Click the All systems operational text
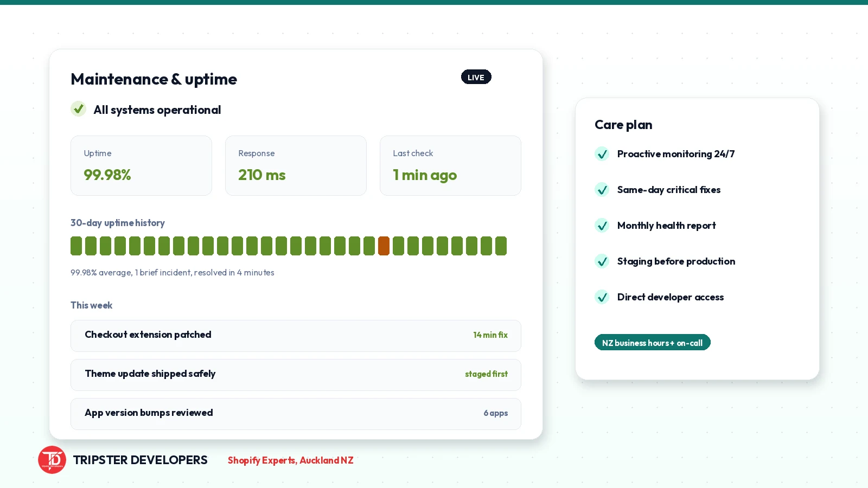The height and width of the screenshot is (488, 868). 157,110
